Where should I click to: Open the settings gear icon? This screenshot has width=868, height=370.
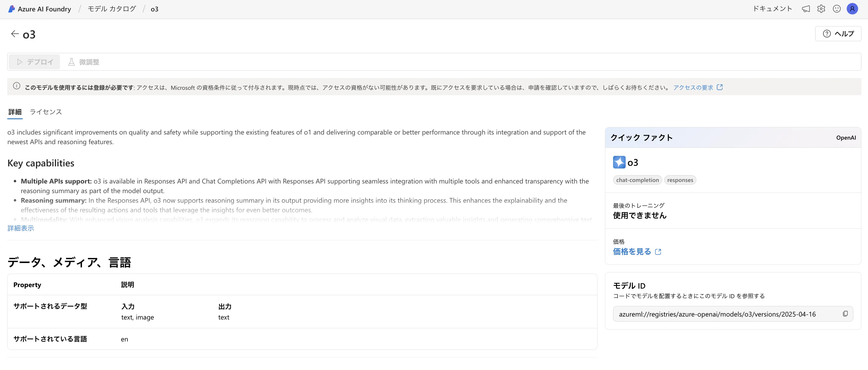coord(821,9)
